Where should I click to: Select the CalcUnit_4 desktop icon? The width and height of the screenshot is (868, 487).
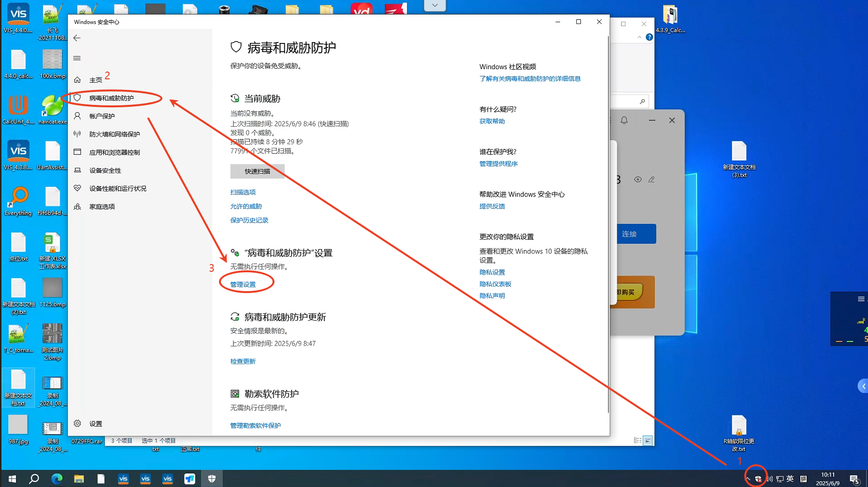[x=18, y=110]
